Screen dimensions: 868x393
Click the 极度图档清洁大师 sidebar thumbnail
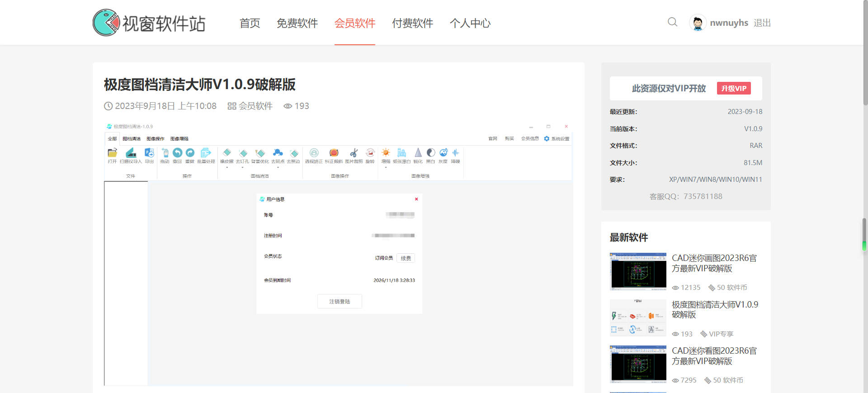coord(638,318)
